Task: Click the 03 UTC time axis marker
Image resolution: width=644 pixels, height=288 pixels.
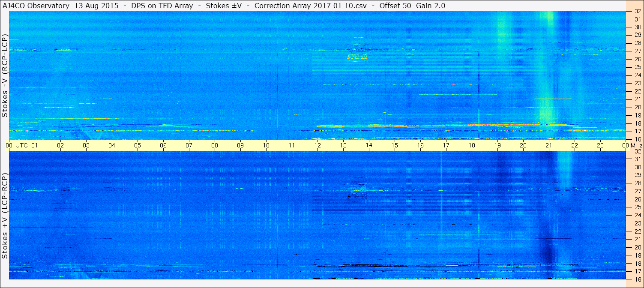Action: pos(86,145)
